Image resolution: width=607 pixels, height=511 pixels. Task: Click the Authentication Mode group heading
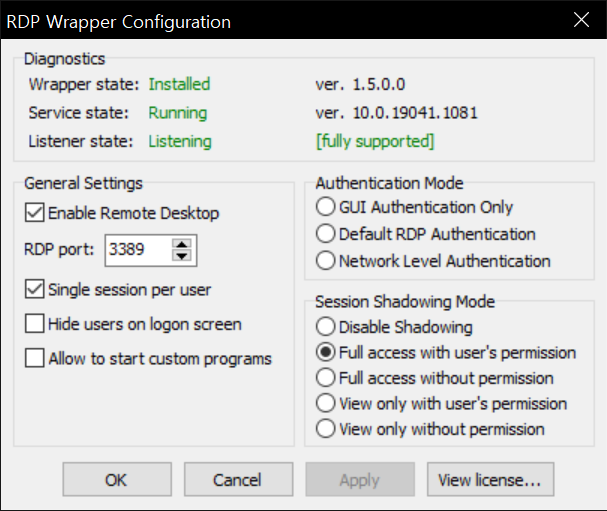(x=389, y=183)
